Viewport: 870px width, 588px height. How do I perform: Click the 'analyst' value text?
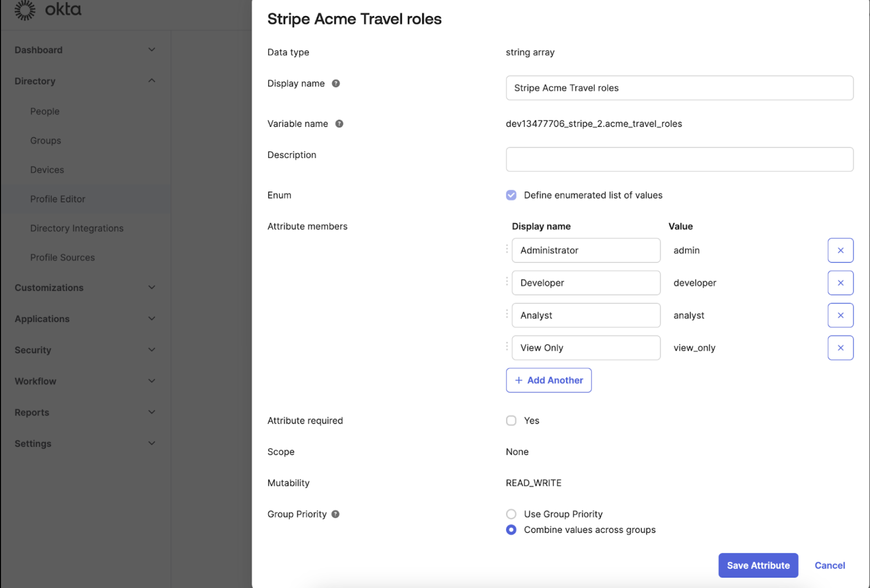(x=689, y=316)
